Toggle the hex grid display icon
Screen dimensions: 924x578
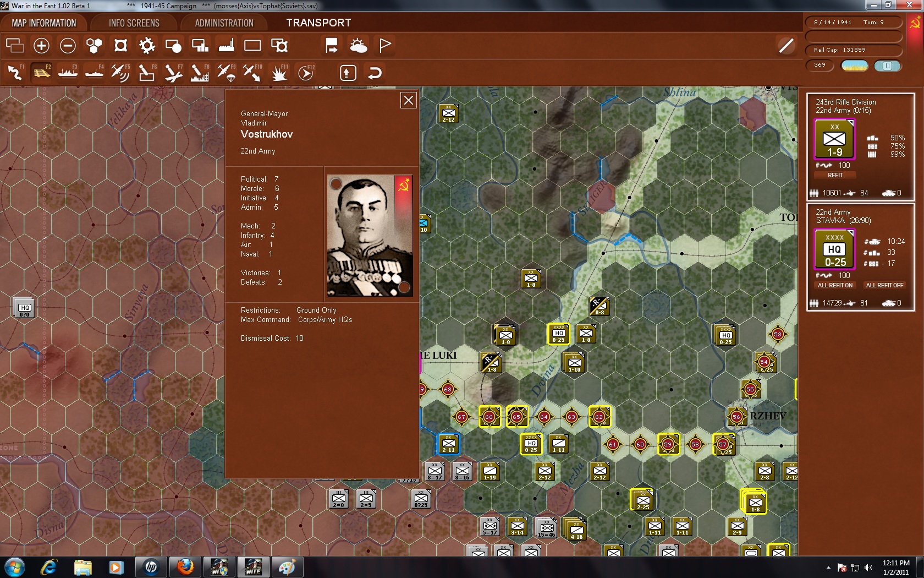tap(94, 45)
